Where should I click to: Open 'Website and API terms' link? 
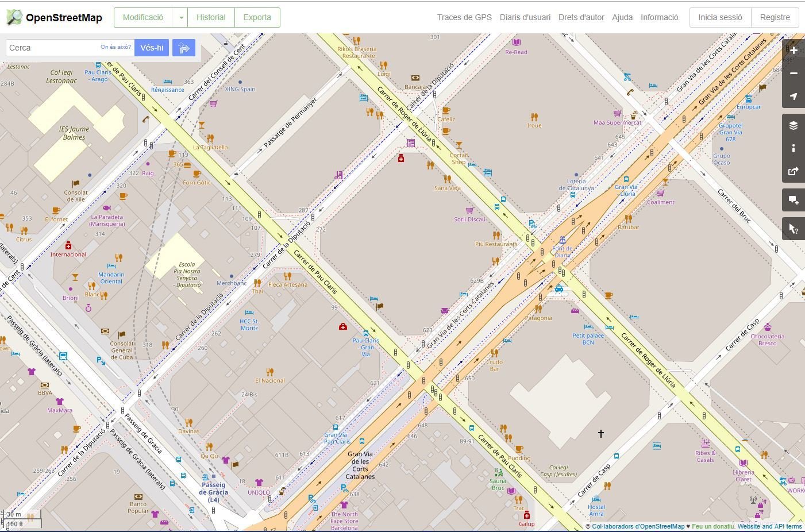(x=770, y=526)
